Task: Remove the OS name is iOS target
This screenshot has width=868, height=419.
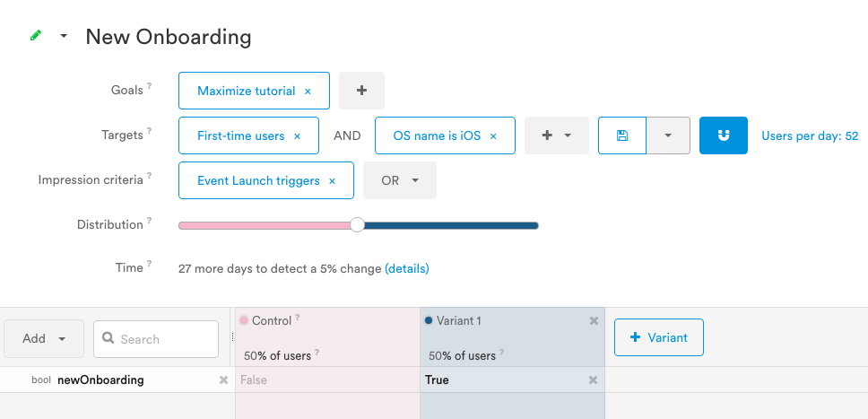Action: 493,136
